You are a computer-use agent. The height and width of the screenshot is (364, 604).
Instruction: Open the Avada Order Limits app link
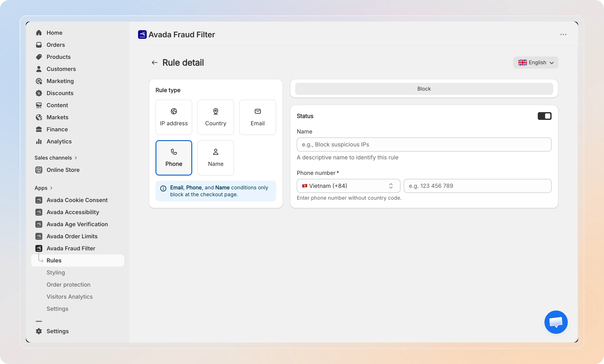click(x=72, y=236)
